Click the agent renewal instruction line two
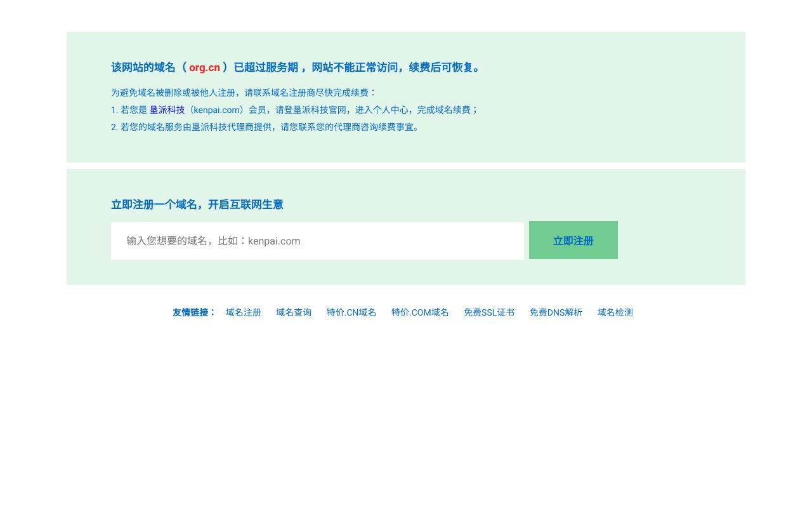The height and width of the screenshot is (508, 812). pos(265,126)
